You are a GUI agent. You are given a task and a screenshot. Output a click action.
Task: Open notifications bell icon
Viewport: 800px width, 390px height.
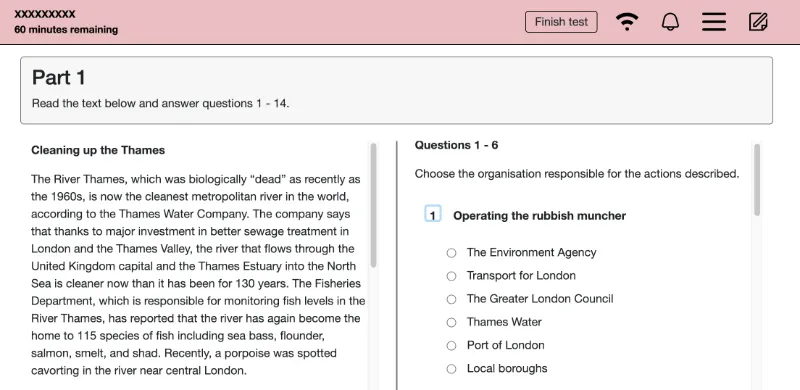[x=670, y=22]
